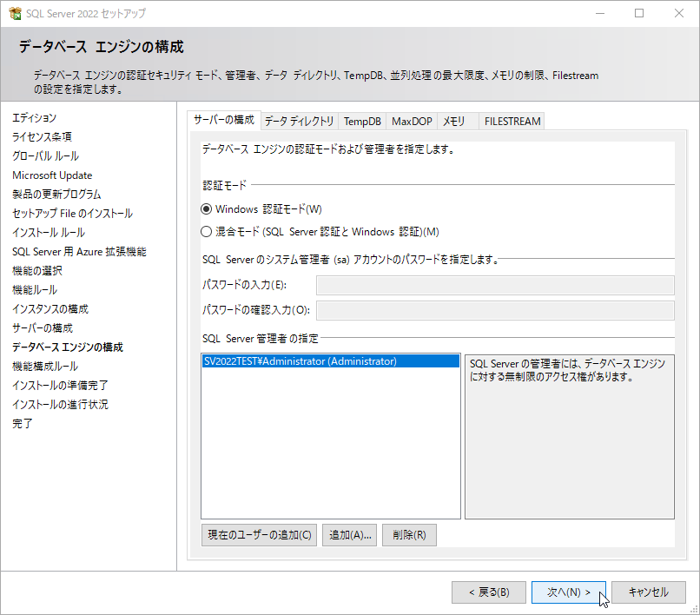Click the データベース エンジンの構成 step in sidebar
700x615 pixels.
tap(68, 347)
